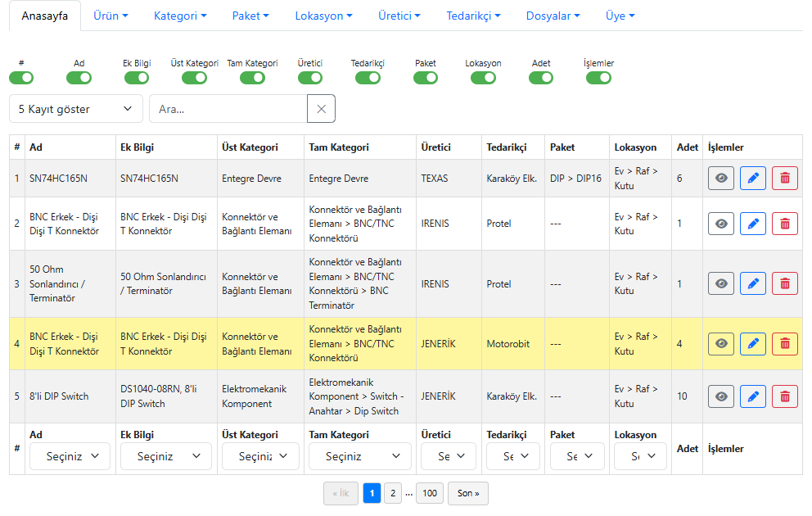The height and width of the screenshot is (516, 812).
Task: View details of SN74HC165N row
Action: (x=721, y=179)
